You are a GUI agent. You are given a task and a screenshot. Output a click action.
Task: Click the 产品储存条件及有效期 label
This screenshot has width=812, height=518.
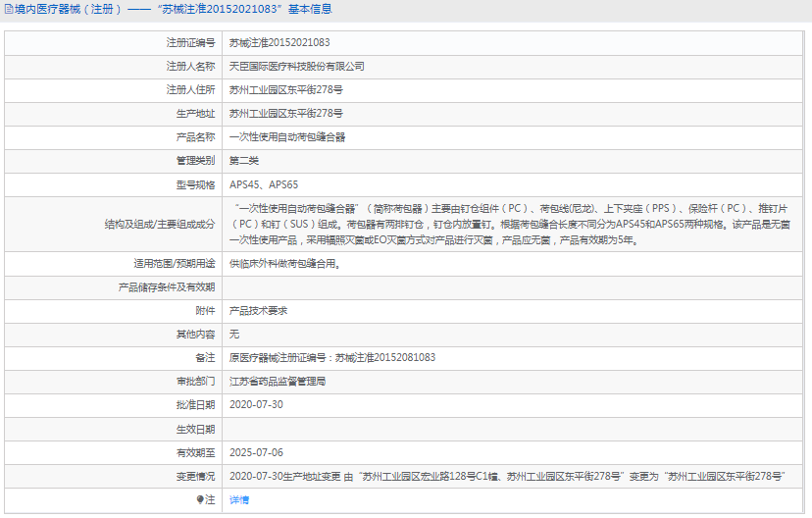coord(167,287)
